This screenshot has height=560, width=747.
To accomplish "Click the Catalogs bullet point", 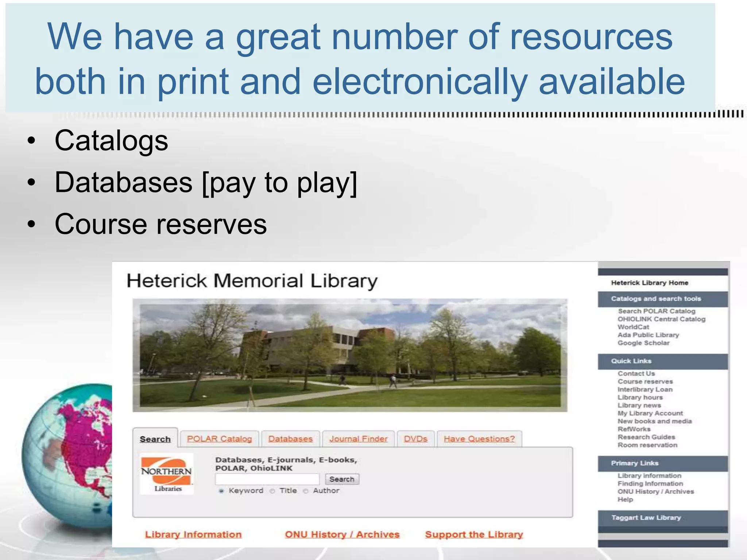I will (x=111, y=140).
